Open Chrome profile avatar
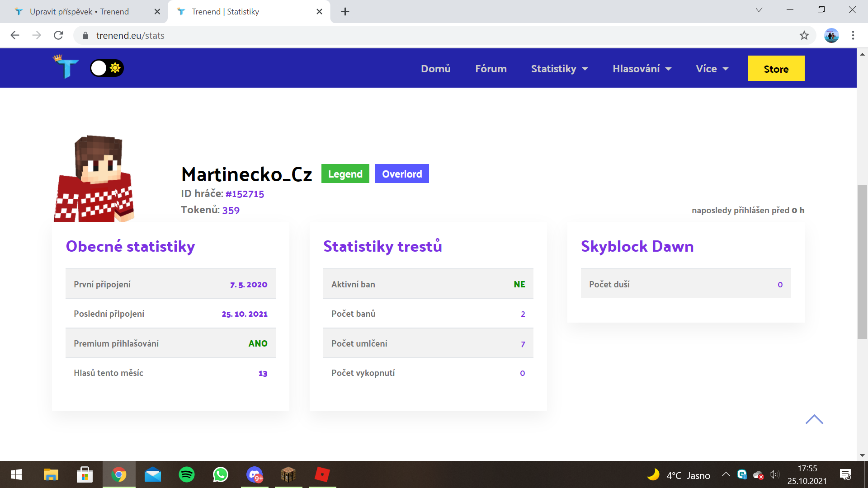Viewport: 868px width, 488px height. point(831,35)
